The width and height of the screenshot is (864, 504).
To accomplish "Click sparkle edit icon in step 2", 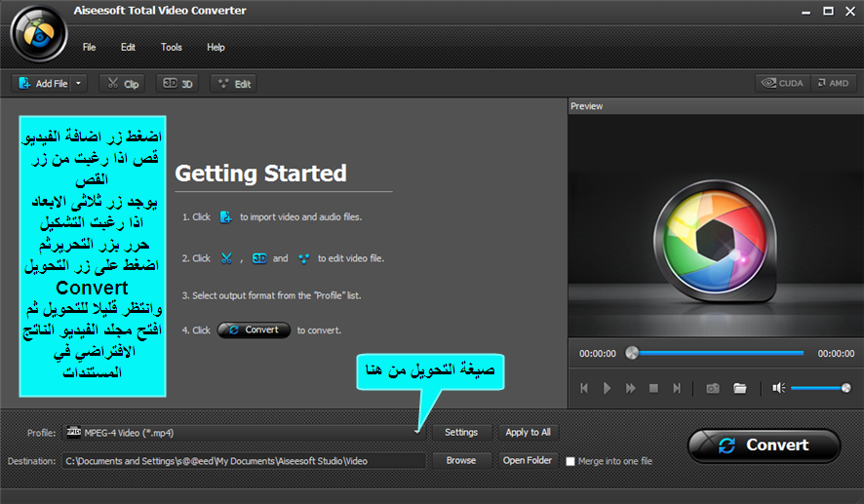I will pos(303,258).
